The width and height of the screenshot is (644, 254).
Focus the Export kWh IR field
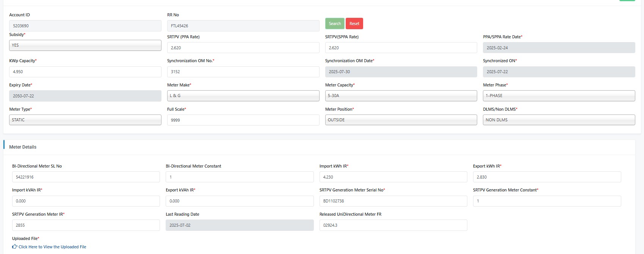[547, 177]
